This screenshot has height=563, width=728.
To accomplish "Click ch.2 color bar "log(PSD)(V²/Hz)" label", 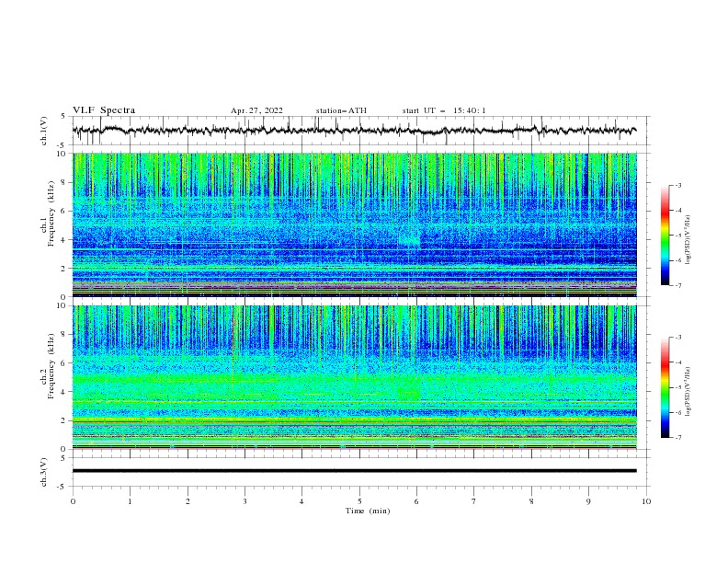I will (x=688, y=392).
